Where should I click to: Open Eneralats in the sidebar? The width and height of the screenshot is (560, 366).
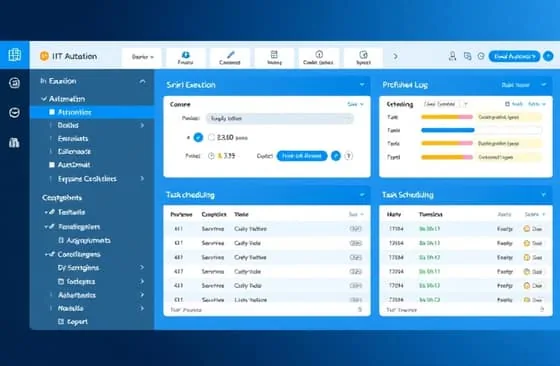pyautogui.click(x=73, y=139)
